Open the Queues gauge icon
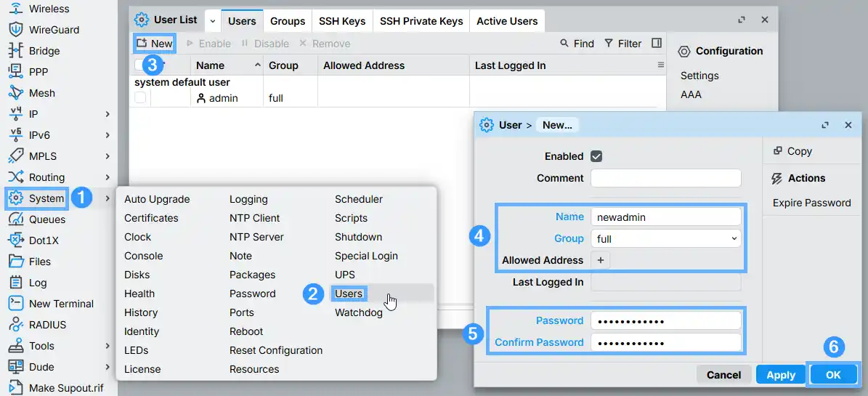The height and width of the screenshot is (396, 868). (x=16, y=219)
